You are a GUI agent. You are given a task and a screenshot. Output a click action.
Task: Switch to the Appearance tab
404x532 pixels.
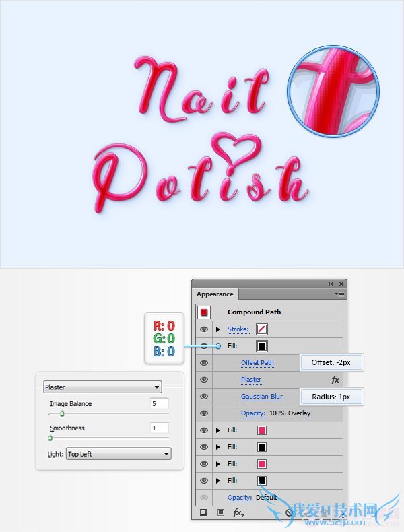pos(215,294)
